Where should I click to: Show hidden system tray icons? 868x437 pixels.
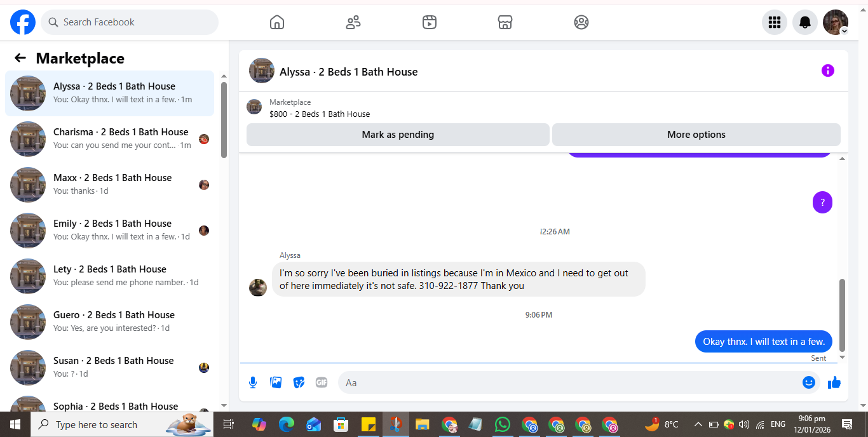(x=698, y=424)
